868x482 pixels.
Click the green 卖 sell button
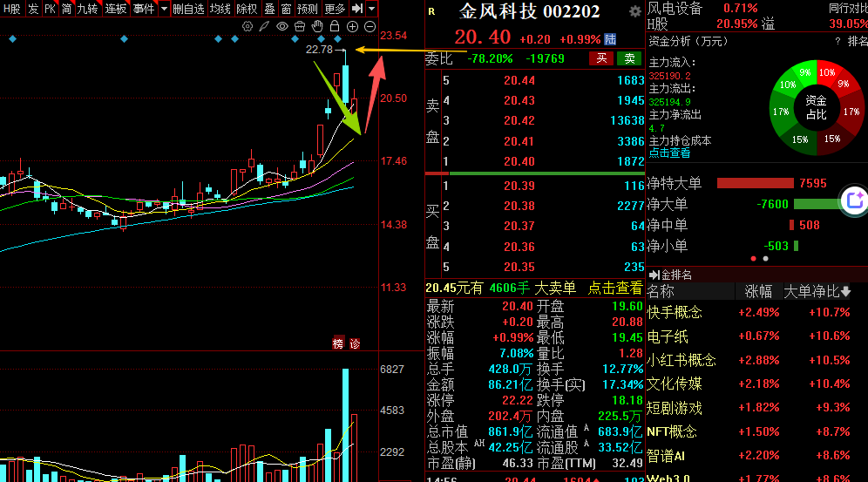coord(629,58)
